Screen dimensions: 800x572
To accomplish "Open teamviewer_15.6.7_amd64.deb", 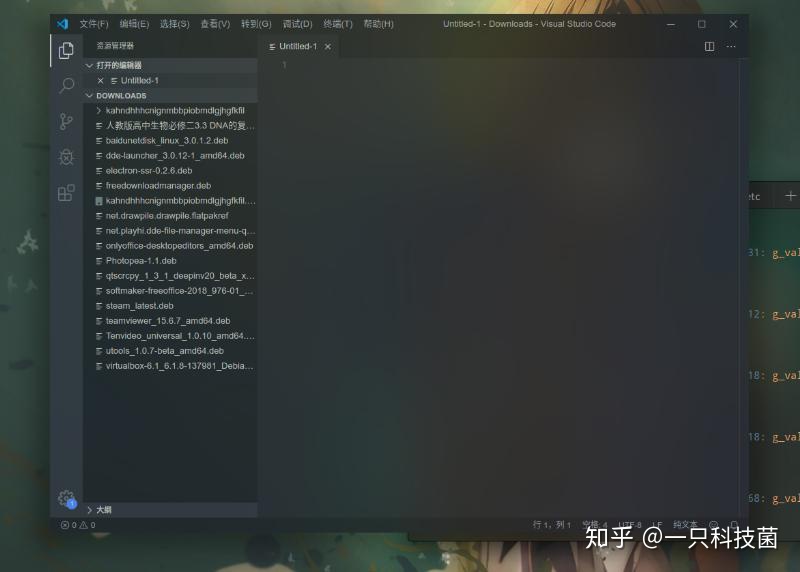I will coord(170,321).
